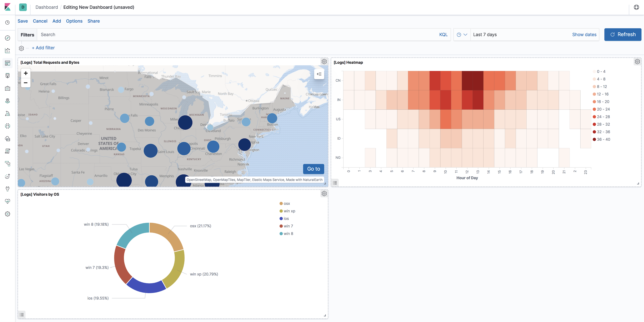The image size is (644, 322).
Task: Open Stack Monitoring heartbeat icon
Action: pyautogui.click(x=8, y=201)
